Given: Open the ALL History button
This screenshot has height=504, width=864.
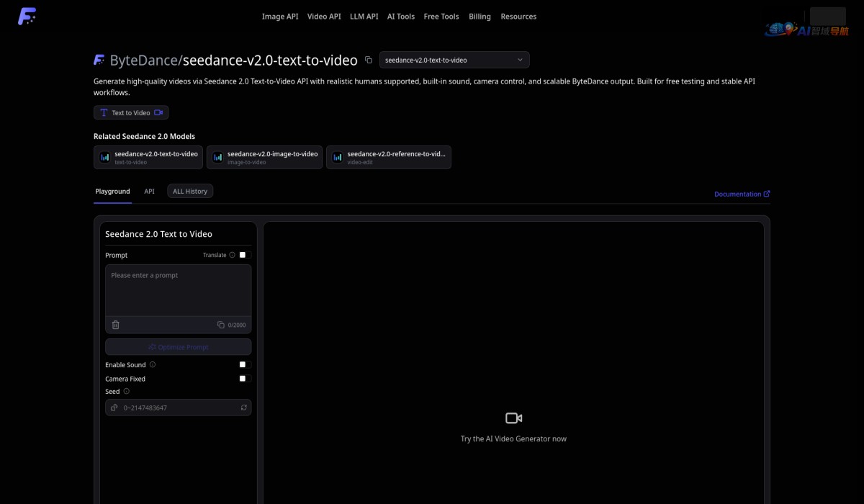Looking at the screenshot, I should click(x=190, y=192).
